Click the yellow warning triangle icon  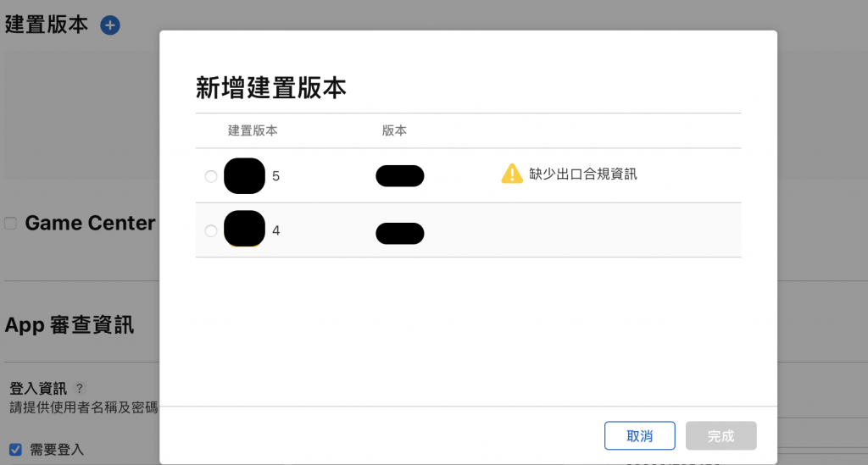coord(512,174)
